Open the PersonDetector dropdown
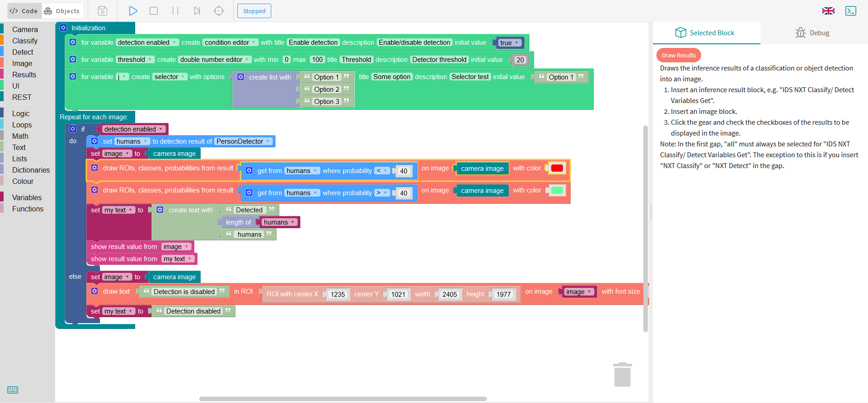 [x=243, y=141]
